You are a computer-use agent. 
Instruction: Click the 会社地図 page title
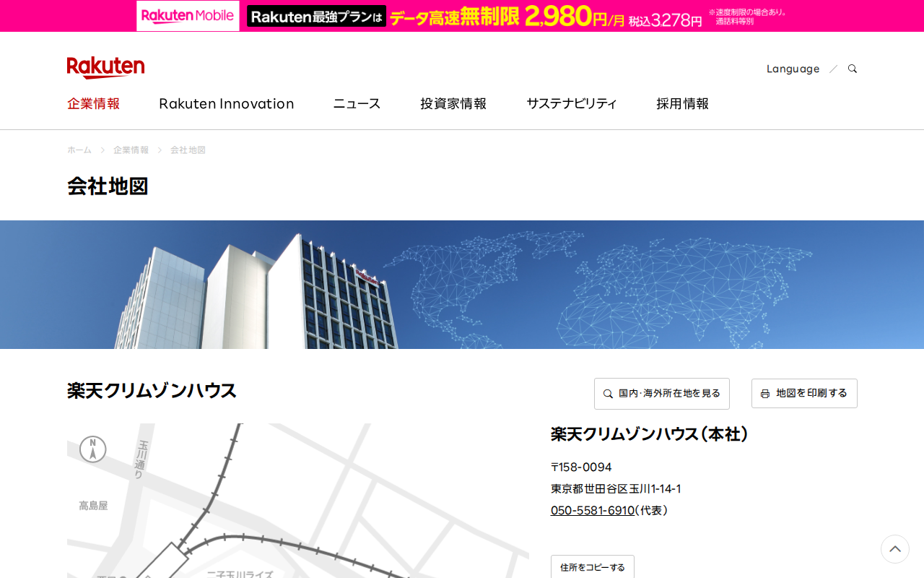click(x=108, y=186)
